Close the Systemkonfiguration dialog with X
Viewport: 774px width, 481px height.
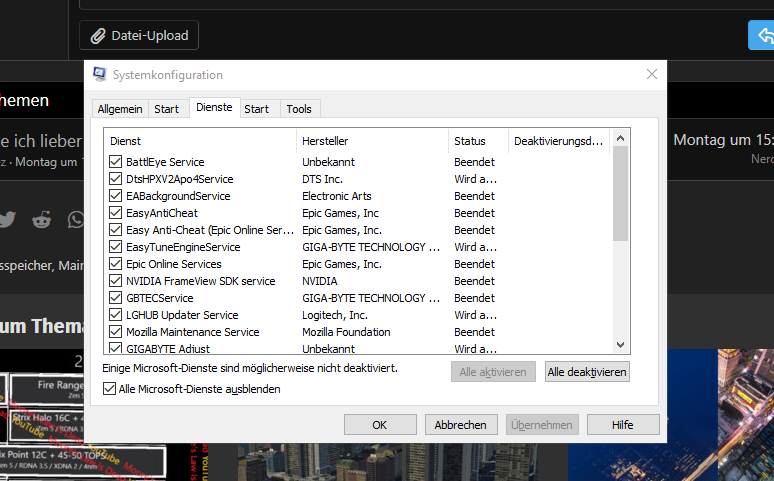[x=652, y=74]
